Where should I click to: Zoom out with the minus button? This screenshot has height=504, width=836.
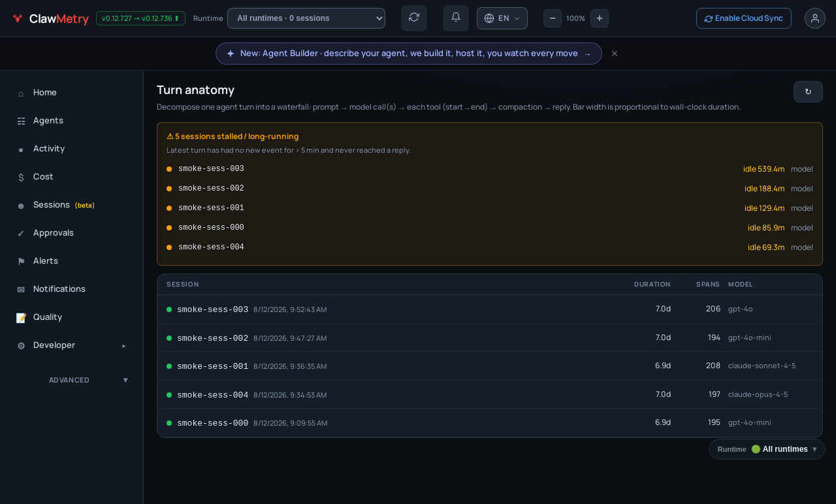tap(553, 18)
